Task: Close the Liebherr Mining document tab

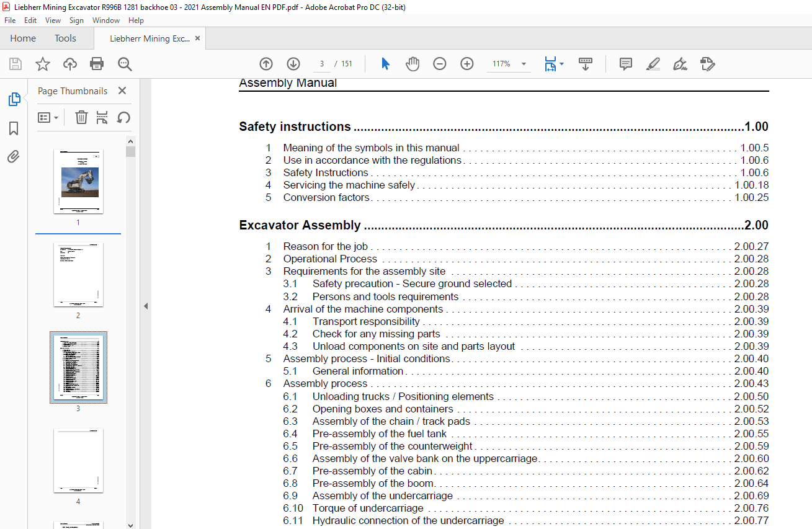Action: tap(197, 38)
